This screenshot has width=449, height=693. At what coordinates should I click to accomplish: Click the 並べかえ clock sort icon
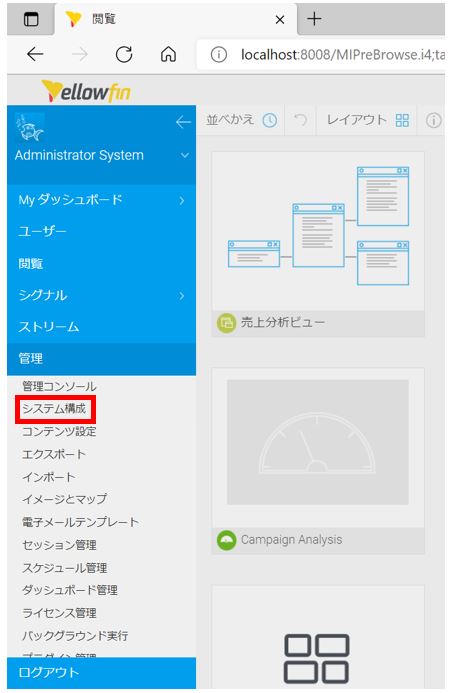click(270, 120)
